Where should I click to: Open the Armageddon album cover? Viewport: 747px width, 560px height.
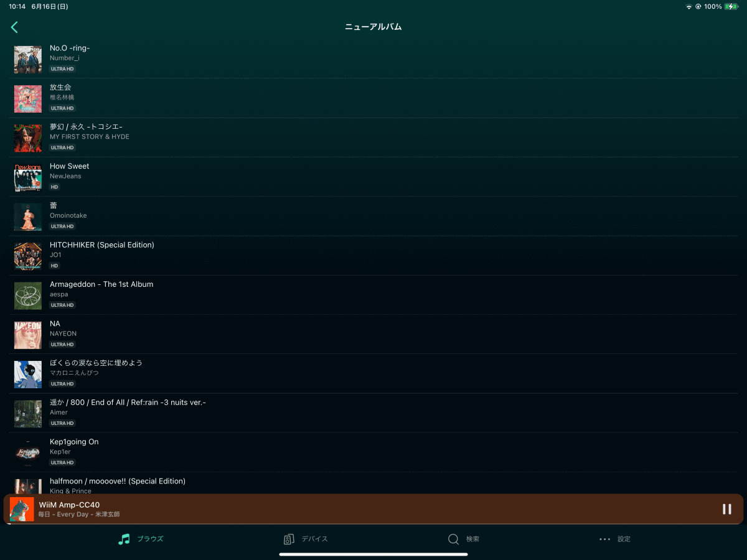(x=28, y=296)
